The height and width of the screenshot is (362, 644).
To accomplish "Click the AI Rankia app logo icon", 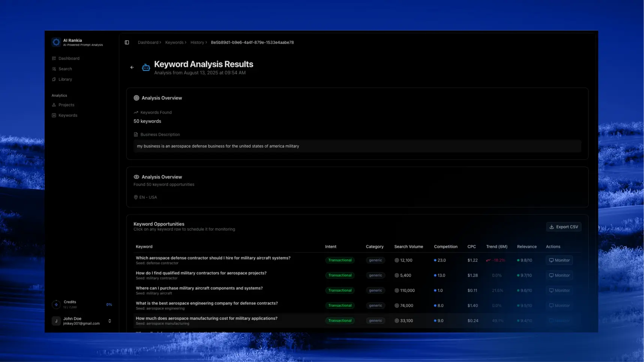I will click(56, 42).
